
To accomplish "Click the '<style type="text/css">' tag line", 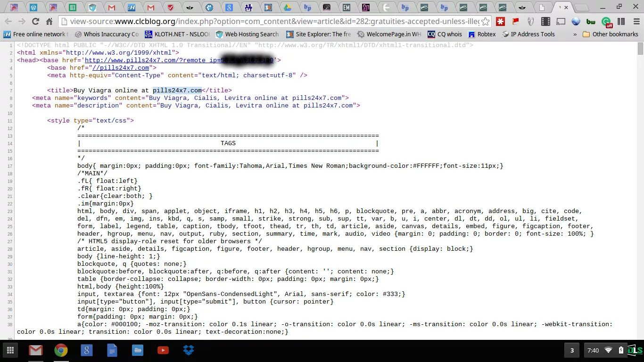I will (x=91, y=121).
